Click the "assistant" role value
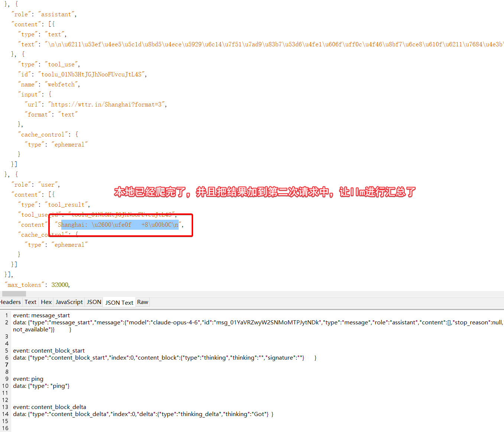Screen dimensions: 504x432 tap(56, 14)
